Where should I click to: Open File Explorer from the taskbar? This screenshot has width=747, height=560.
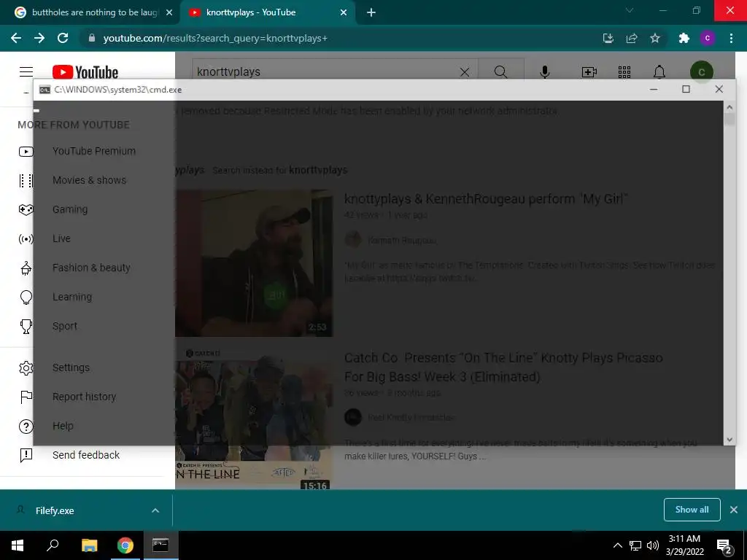click(89, 545)
